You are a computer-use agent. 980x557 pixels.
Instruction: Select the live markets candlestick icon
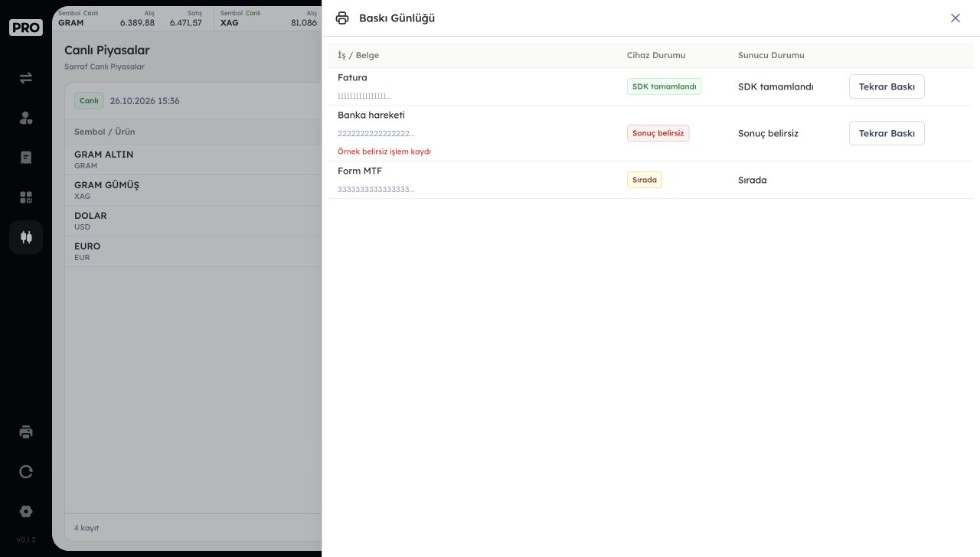point(26,237)
